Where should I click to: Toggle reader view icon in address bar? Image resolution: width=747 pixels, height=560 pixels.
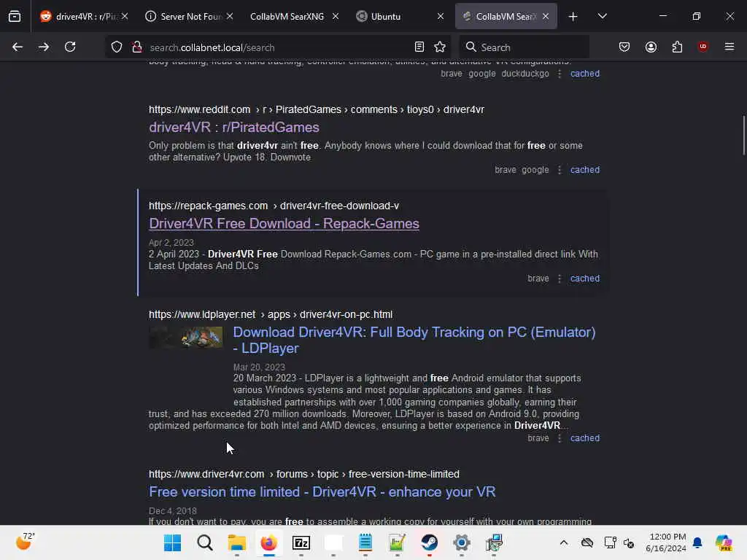click(419, 47)
